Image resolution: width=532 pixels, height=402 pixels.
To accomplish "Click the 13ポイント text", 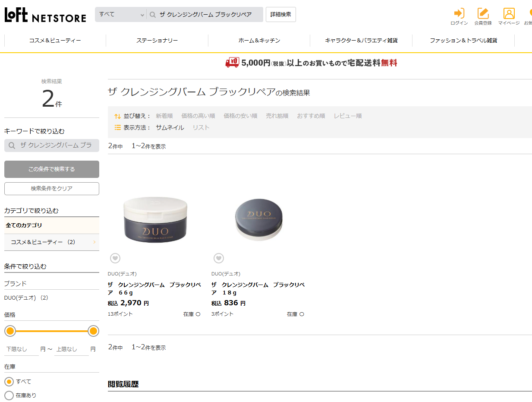I will point(120,314).
